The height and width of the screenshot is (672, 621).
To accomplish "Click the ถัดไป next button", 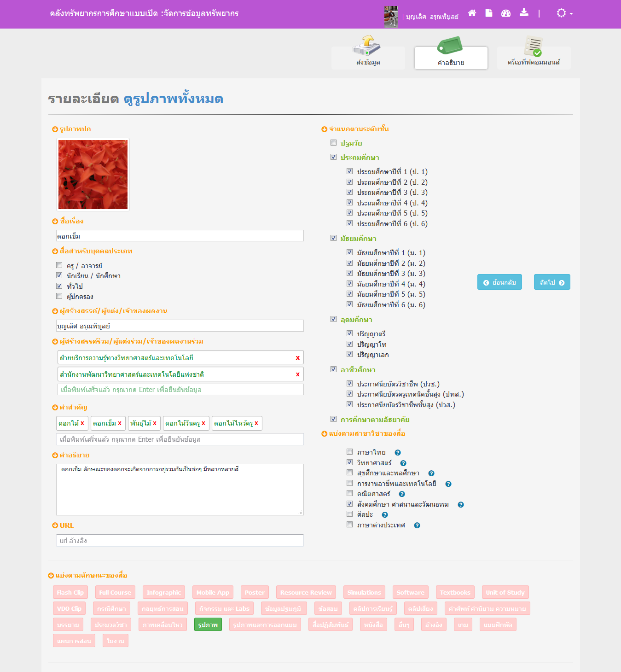I will pyautogui.click(x=551, y=282).
